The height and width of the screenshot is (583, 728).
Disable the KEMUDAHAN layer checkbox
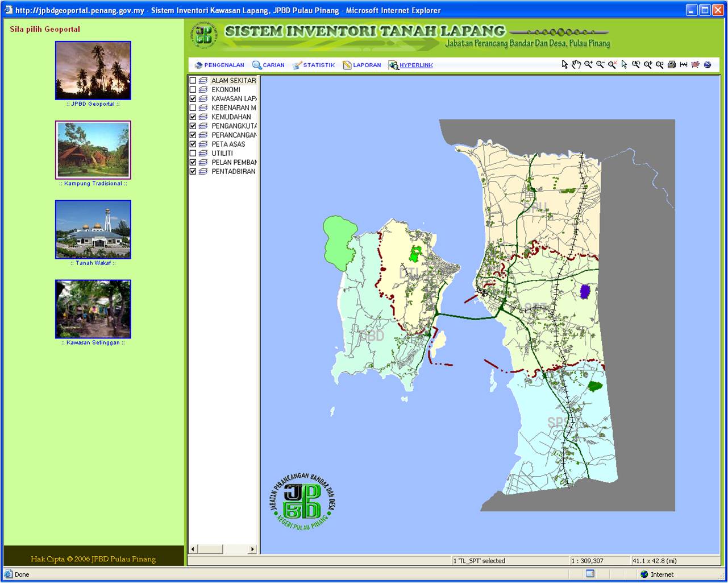tap(194, 117)
